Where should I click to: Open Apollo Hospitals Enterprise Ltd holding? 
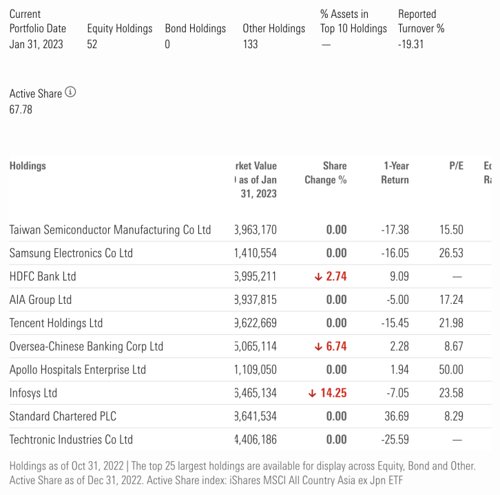(78, 370)
